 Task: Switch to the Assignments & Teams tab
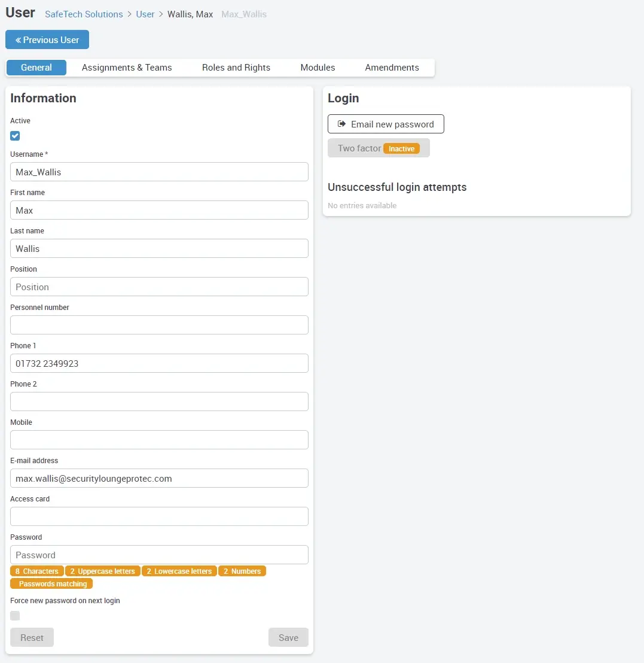coord(126,67)
